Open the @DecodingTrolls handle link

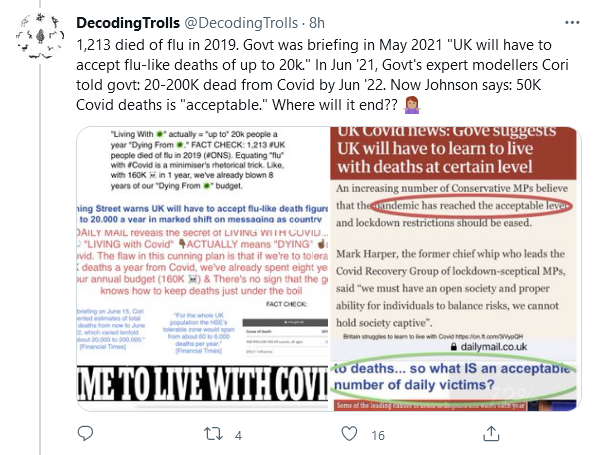tap(241, 23)
